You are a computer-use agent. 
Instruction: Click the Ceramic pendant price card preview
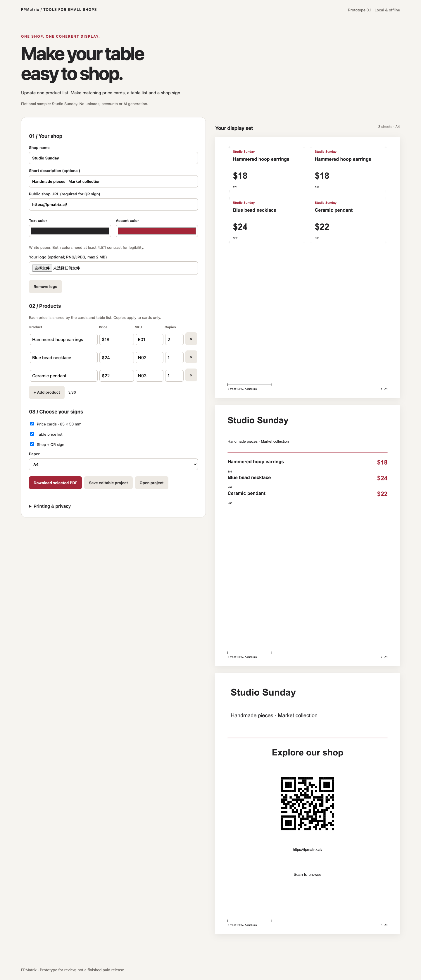(x=348, y=220)
